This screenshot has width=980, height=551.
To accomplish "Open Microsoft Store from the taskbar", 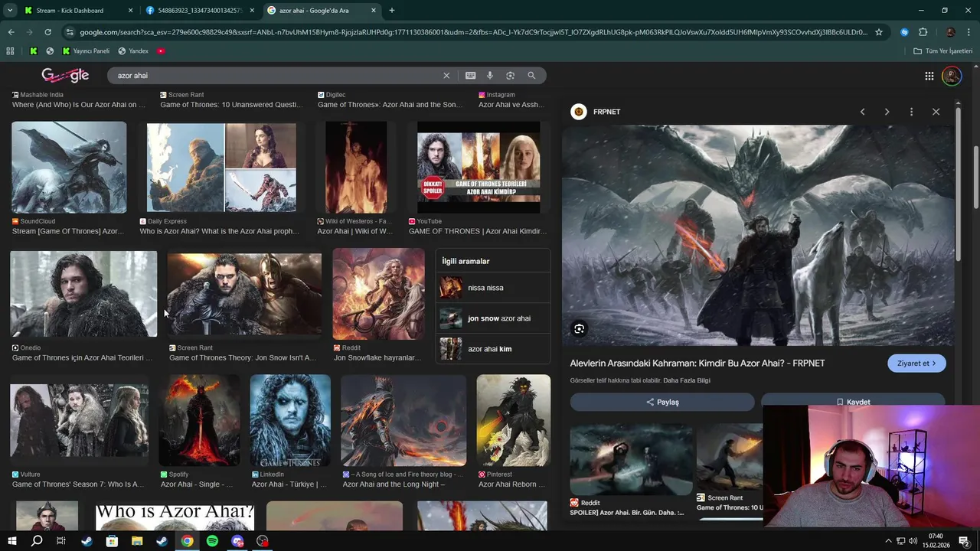I will [112, 541].
